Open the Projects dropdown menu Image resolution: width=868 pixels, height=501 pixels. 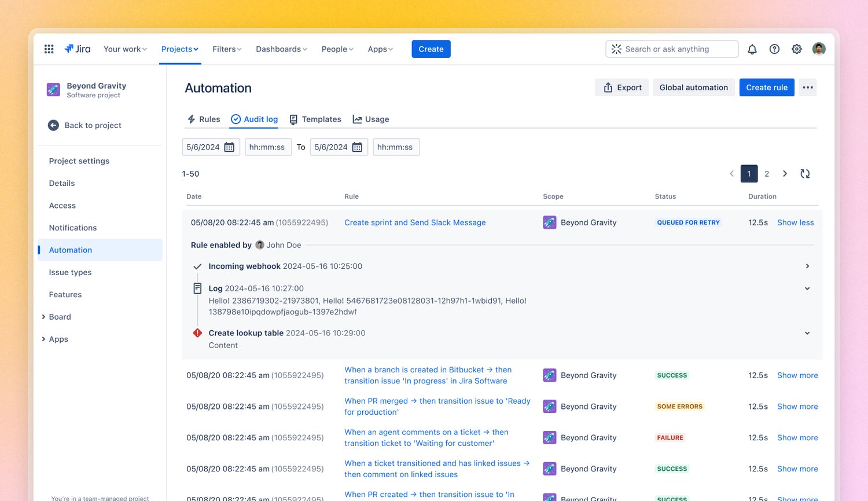click(179, 49)
